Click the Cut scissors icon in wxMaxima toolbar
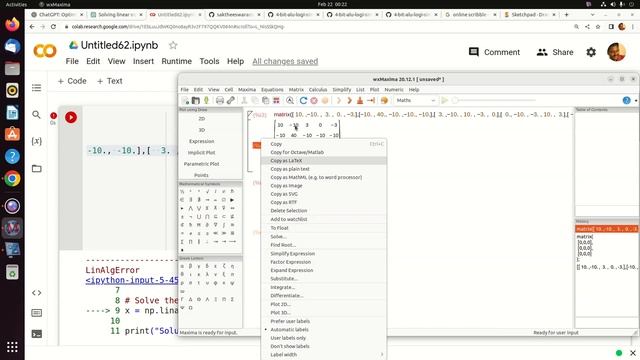The height and width of the screenshot is (360, 640). tap(244, 100)
